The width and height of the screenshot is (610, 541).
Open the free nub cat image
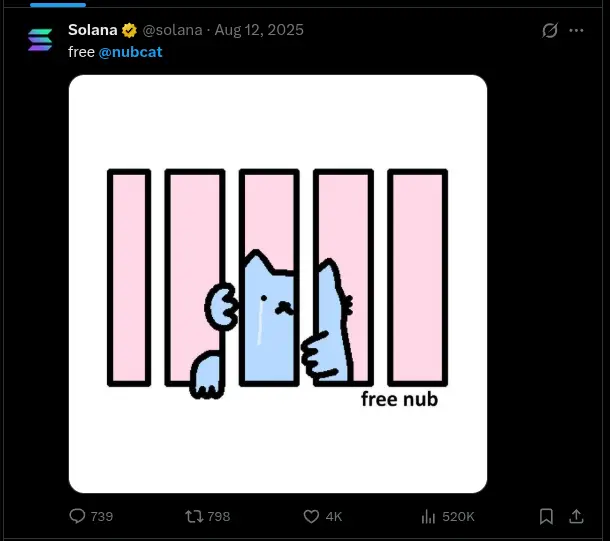[278, 284]
